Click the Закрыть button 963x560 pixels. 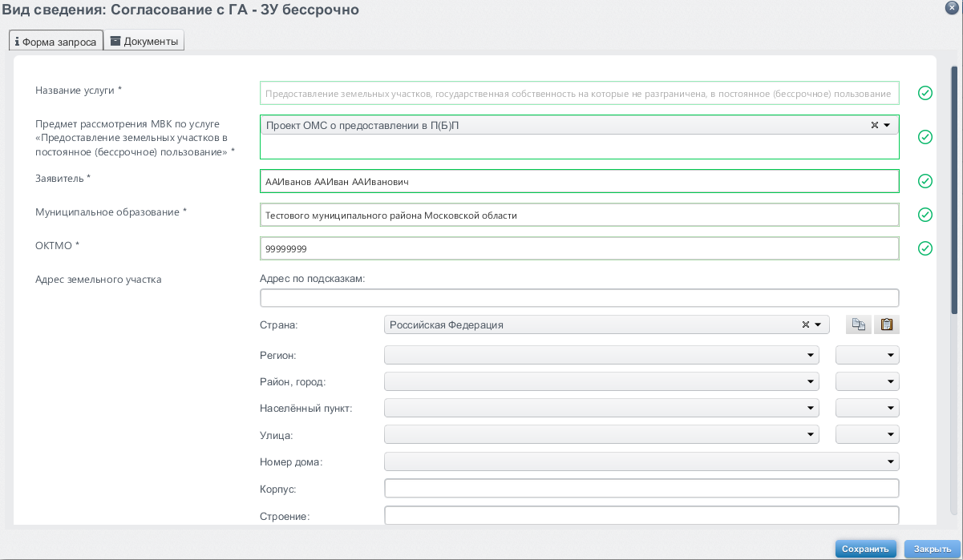coord(933,549)
